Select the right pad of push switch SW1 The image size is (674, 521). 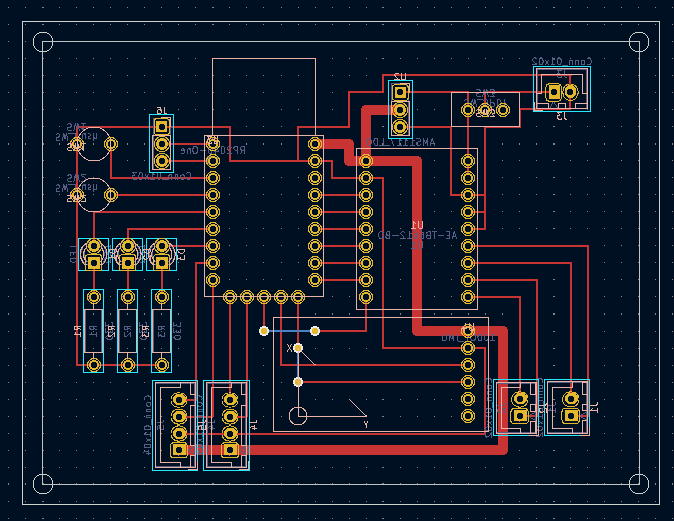(x=111, y=144)
